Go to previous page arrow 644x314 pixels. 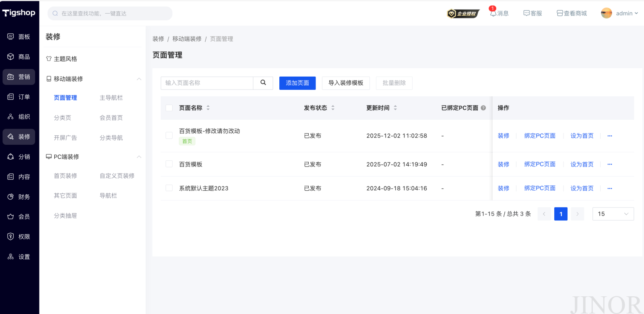coord(544,214)
